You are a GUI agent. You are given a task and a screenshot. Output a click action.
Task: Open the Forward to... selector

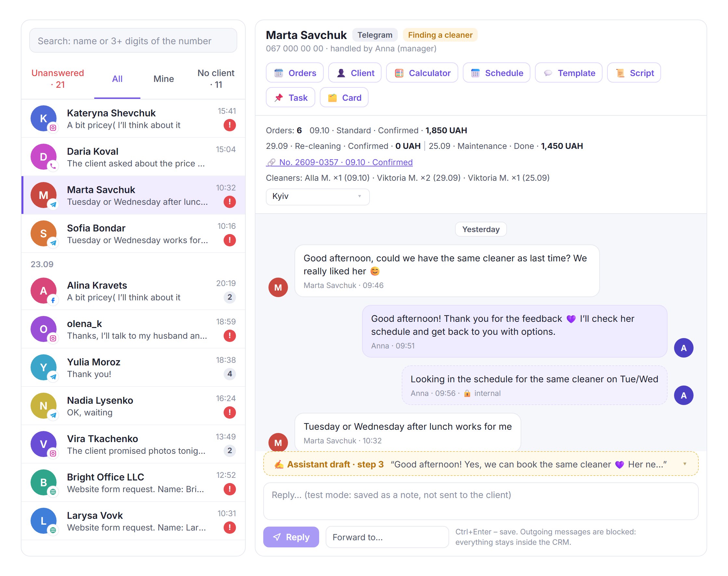pyautogui.click(x=387, y=537)
